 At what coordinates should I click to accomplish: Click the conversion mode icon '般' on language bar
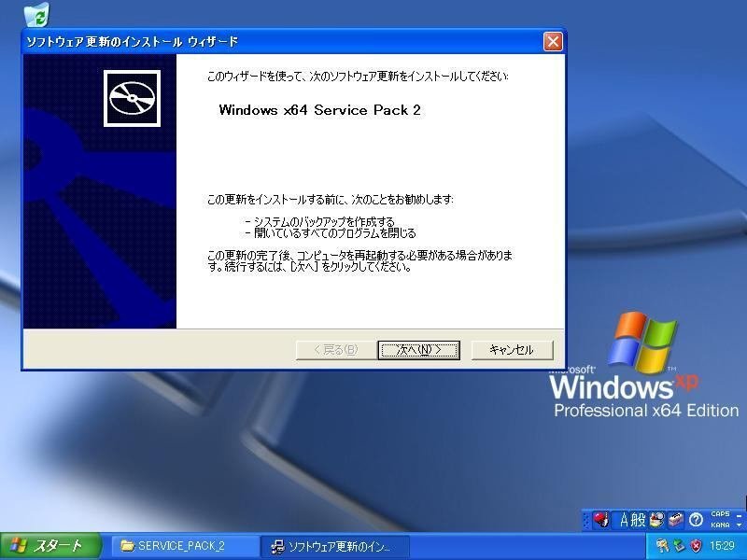click(638, 520)
